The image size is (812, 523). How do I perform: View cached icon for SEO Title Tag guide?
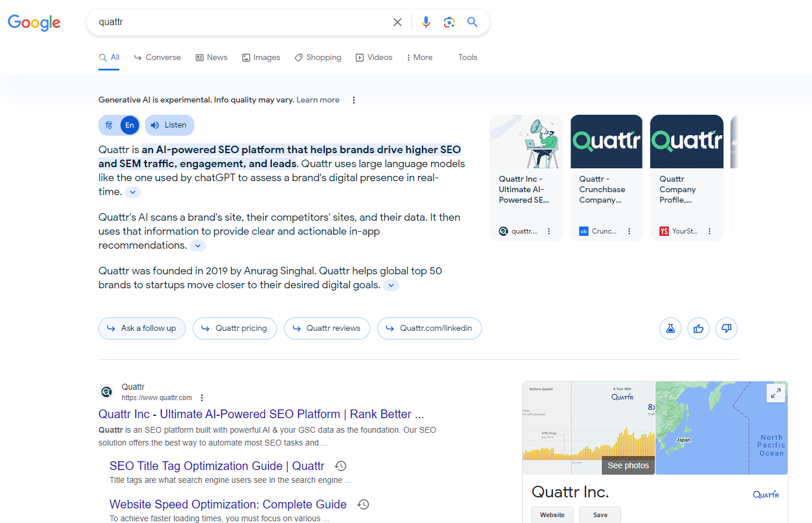pos(341,466)
